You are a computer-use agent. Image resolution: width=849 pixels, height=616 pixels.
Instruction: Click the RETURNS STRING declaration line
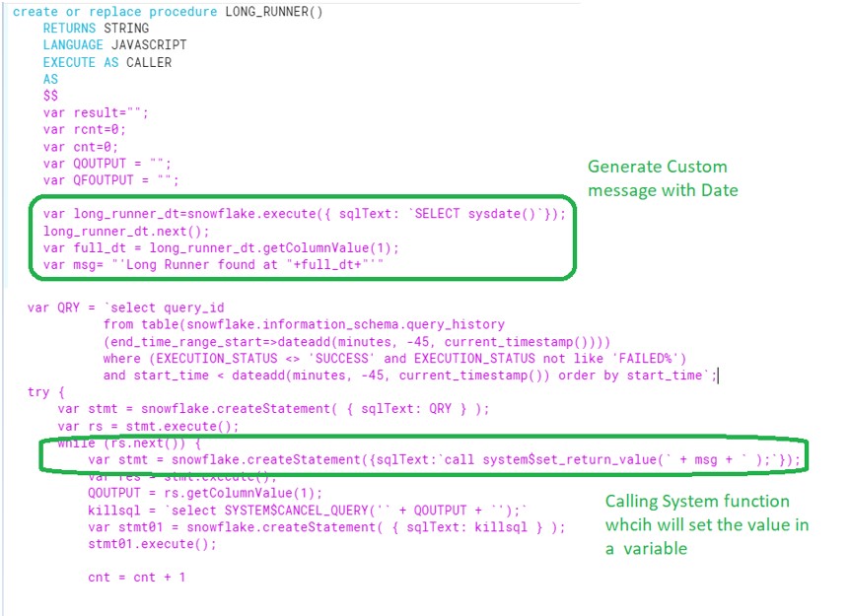(94, 29)
